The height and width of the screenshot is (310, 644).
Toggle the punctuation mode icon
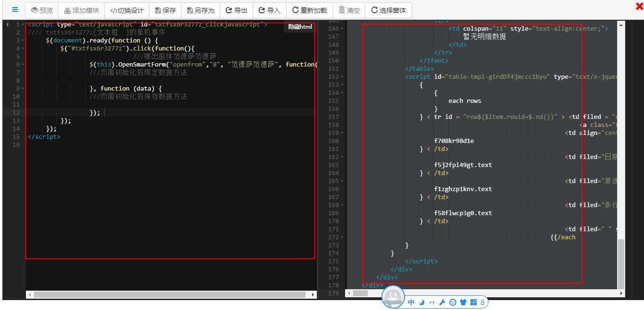(432, 302)
